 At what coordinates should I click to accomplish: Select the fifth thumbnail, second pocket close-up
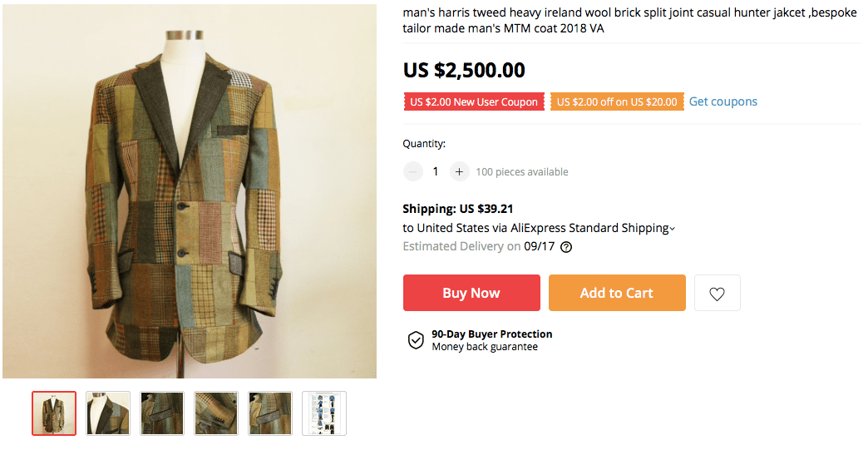click(x=270, y=413)
